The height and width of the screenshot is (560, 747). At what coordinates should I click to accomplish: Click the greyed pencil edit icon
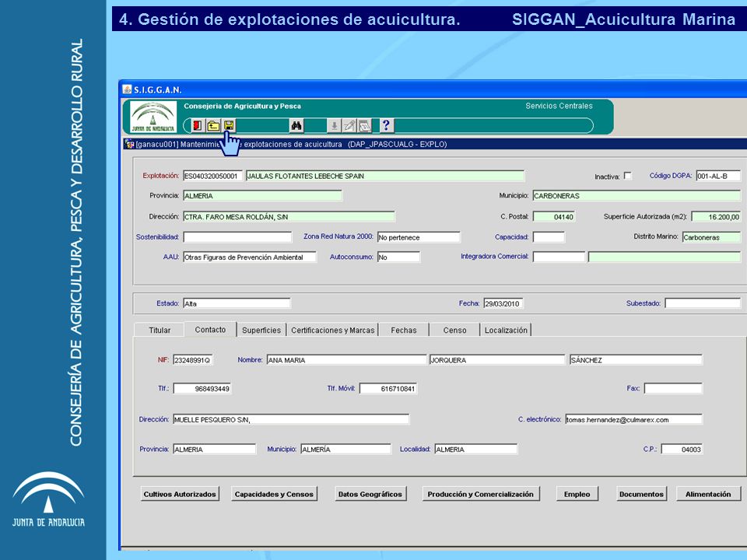coord(349,126)
